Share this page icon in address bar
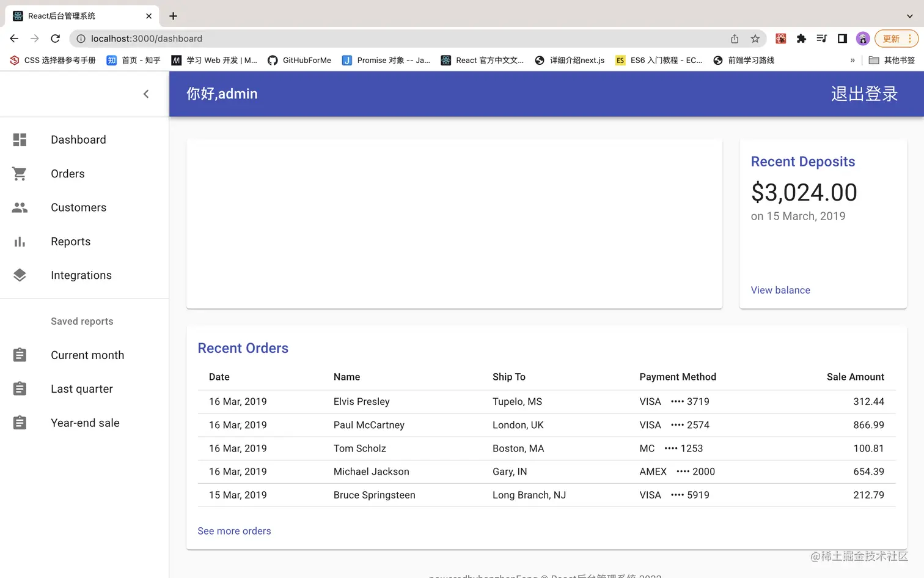Screen dimensions: 924x578 (735, 39)
